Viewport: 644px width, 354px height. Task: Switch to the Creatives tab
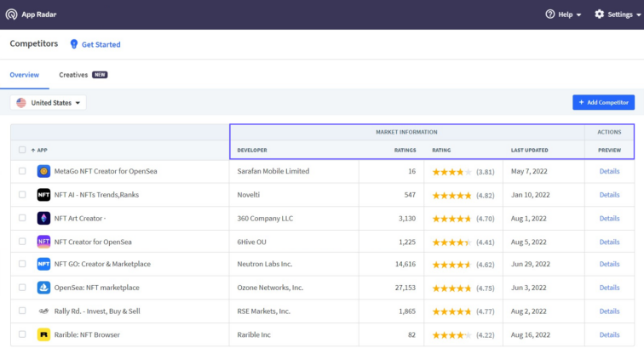(x=73, y=75)
